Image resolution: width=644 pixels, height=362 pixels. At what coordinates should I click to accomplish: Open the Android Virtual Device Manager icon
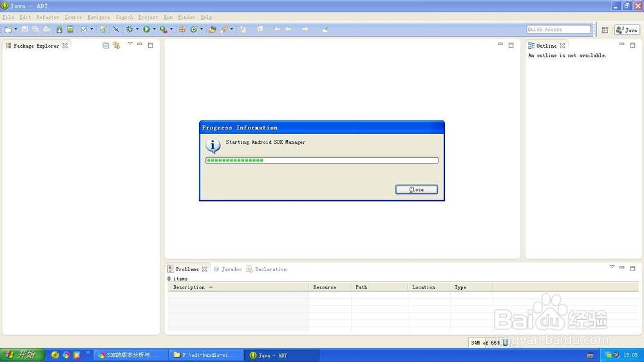pyautogui.click(x=70, y=29)
